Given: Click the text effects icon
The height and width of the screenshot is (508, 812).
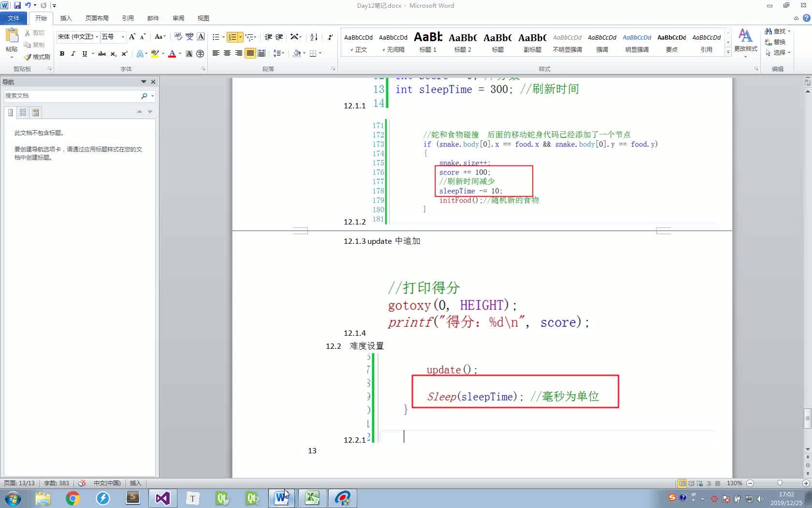Looking at the screenshot, I should tap(140, 54).
